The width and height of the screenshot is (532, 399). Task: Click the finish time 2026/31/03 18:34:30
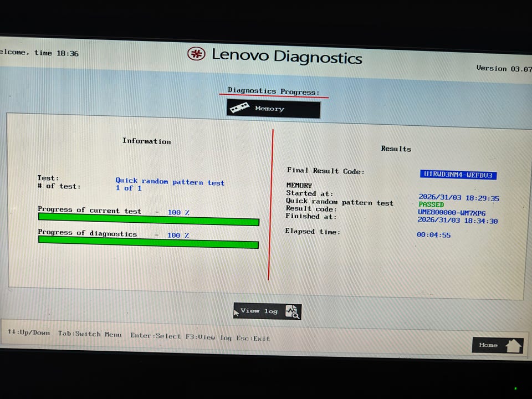(x=457, y=220)
